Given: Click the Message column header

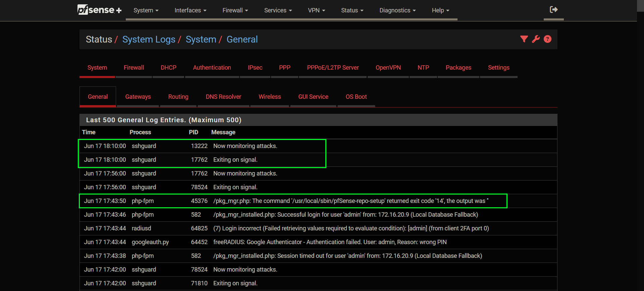Looking at the screenshot, I should 223,132.
